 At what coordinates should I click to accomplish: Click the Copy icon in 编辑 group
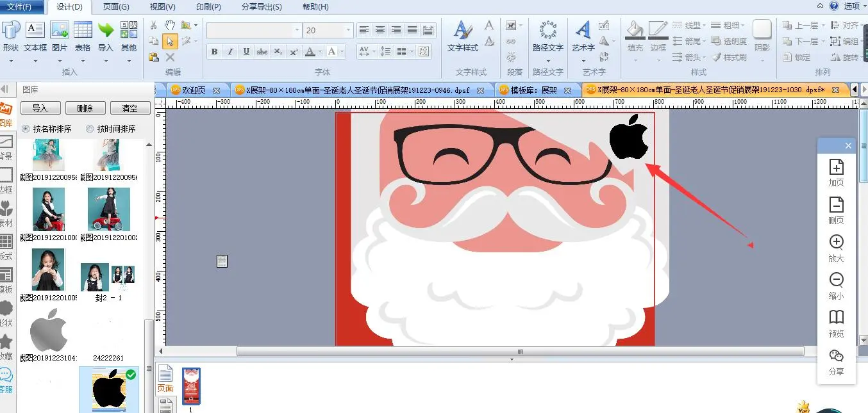tap(154, 41)
